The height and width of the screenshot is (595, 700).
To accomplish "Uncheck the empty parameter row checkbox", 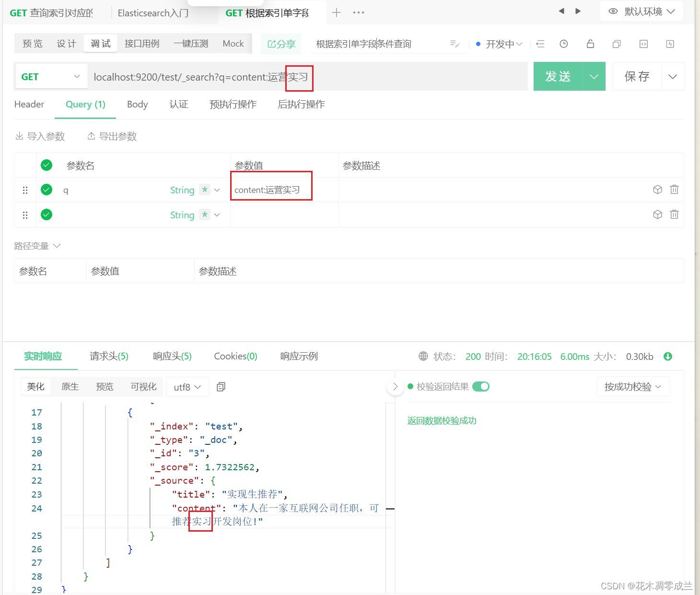I will tap(47, 214).
